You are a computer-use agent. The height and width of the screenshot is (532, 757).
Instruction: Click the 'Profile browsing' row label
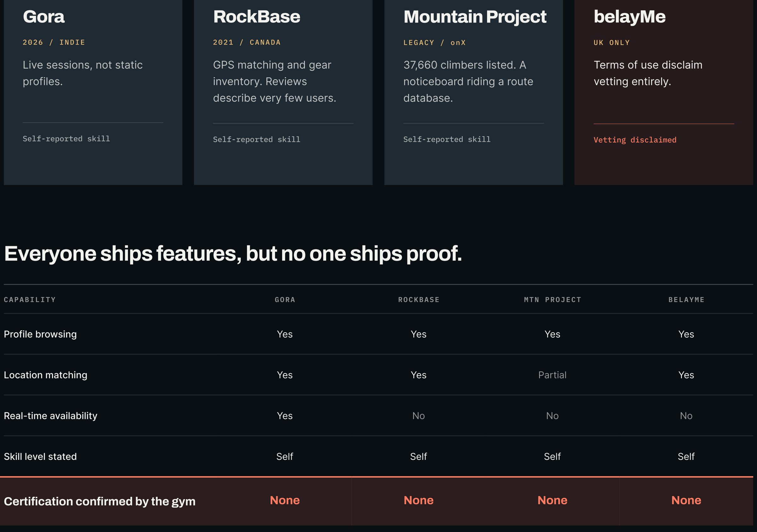point(40,334)
